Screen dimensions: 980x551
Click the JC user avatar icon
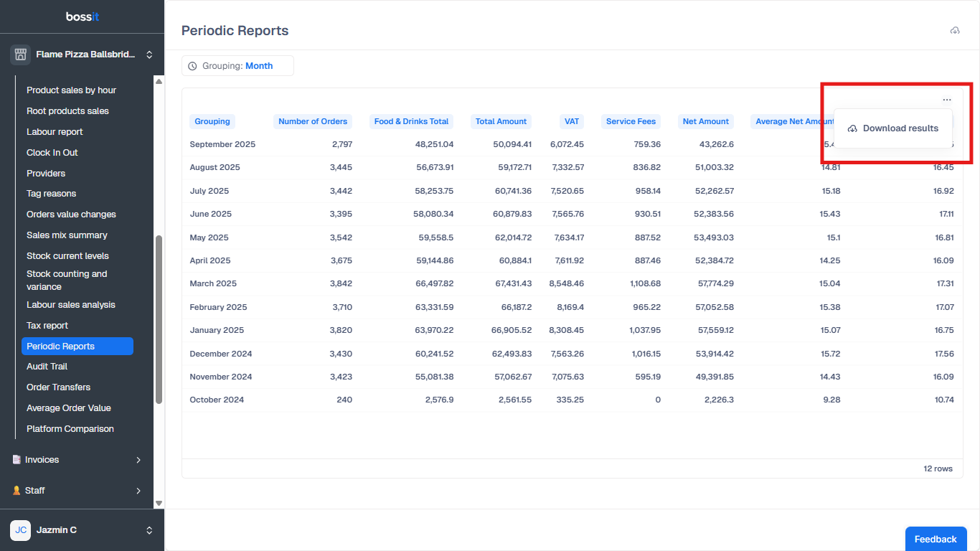20,530
